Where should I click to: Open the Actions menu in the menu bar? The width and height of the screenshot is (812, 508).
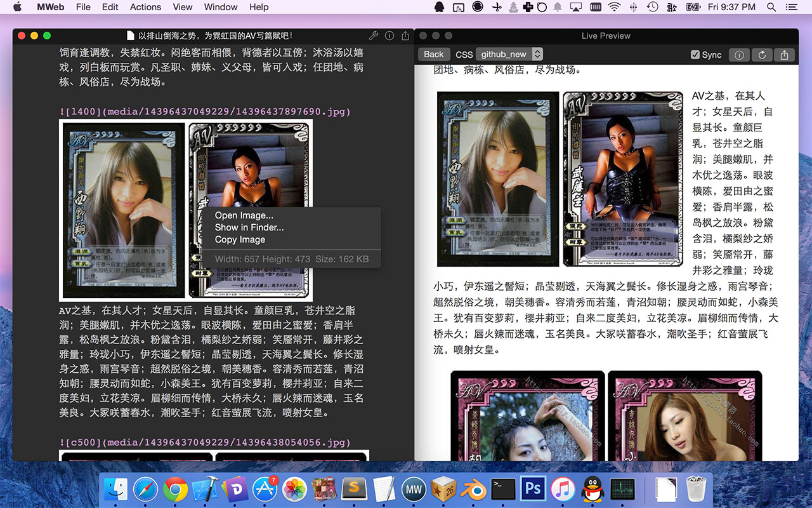(x=145, y=7)
